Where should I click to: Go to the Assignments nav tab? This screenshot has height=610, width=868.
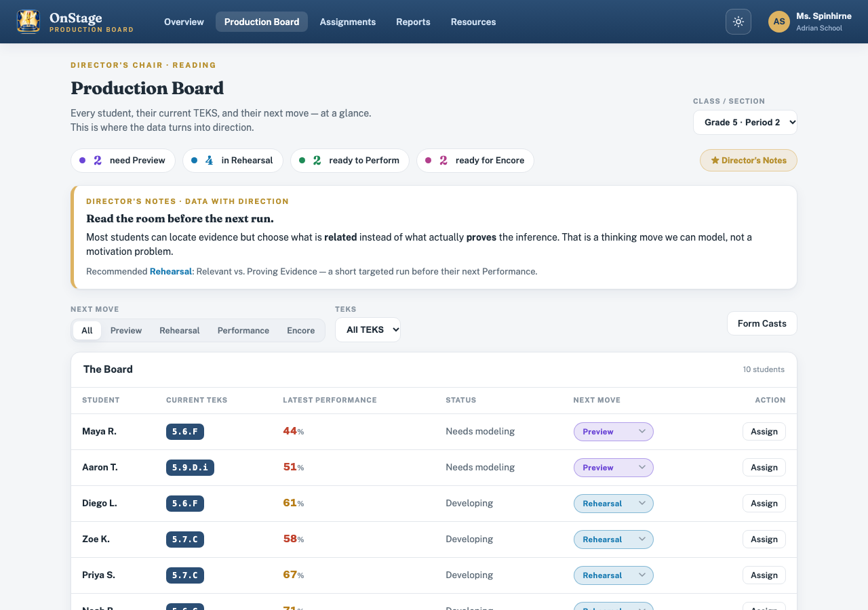coord(348,22)
